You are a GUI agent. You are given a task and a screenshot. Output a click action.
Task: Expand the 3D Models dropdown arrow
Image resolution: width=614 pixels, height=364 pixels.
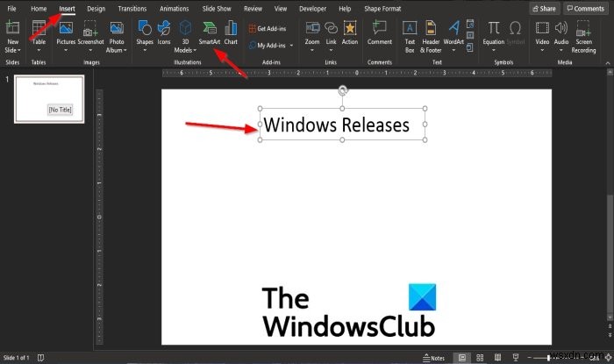coord(195,50)
